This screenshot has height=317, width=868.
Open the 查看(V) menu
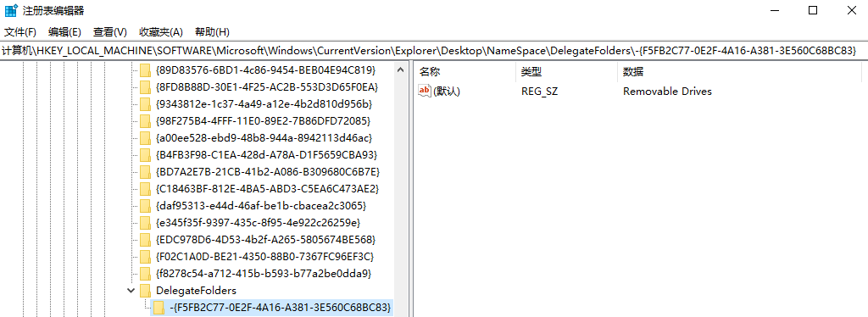tap(110, 31)
